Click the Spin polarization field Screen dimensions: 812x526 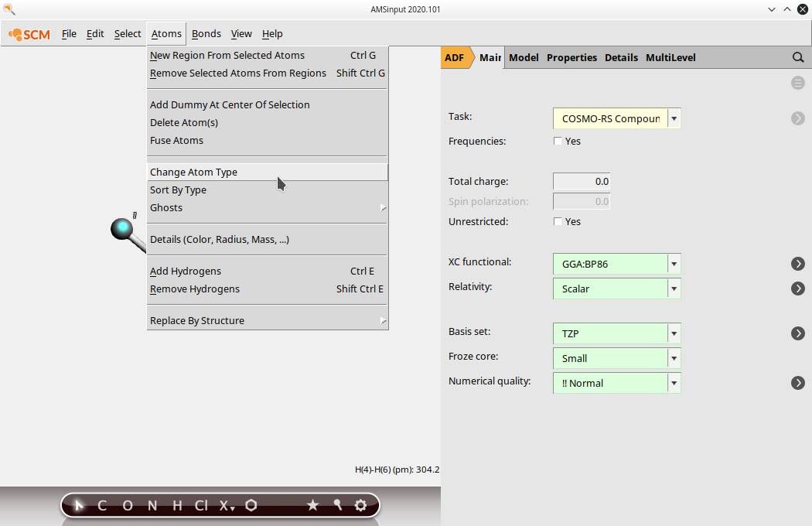click(x=582, y=201)
